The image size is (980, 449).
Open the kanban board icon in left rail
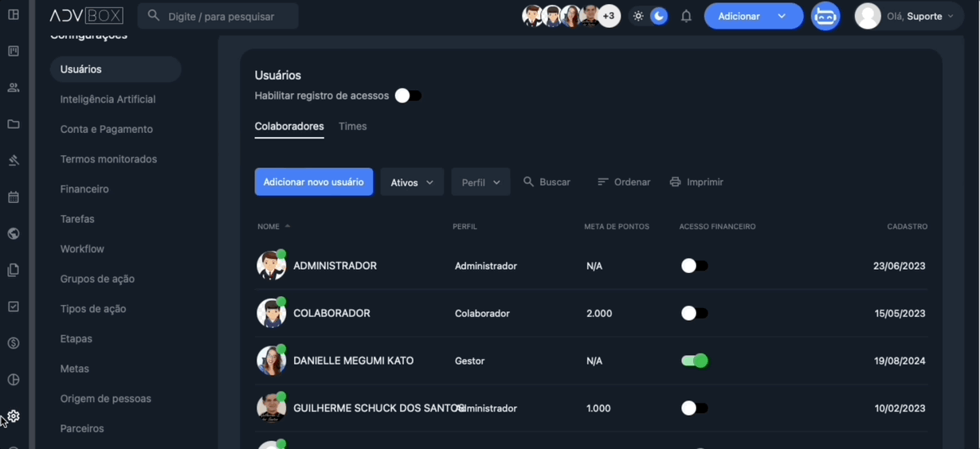[x=14, y=51]
